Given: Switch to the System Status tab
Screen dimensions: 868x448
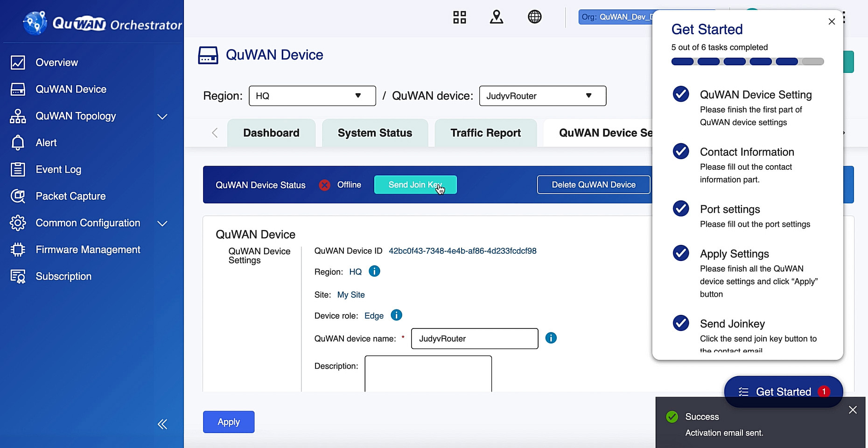Looking at the screenshot, I should point(375,133).
